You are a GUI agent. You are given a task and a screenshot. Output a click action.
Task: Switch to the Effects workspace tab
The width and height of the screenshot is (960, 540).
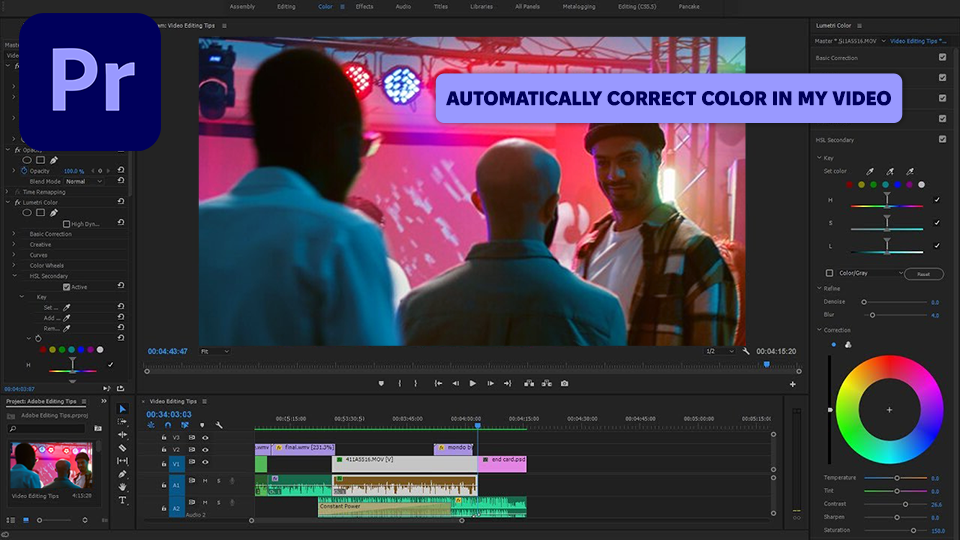tap(365, 6)
